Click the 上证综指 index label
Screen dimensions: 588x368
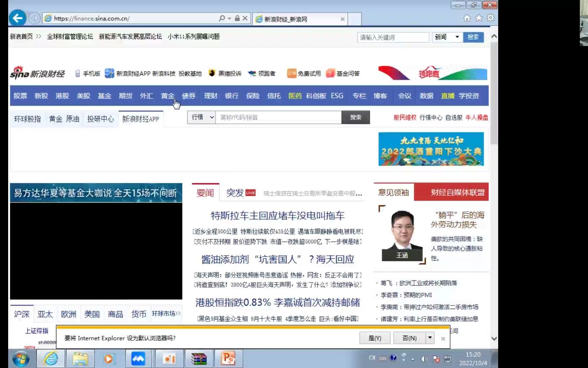coord(36,331)
